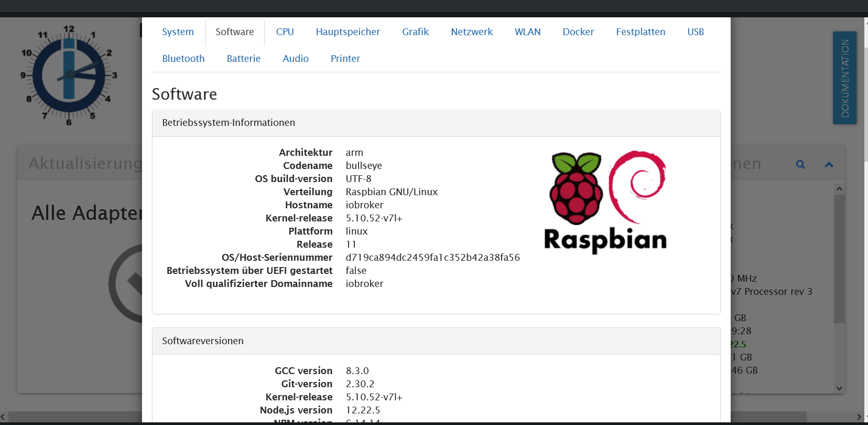Select the USB tab
The height and width of the screenshot is (425, 868).
coord(696,32)
